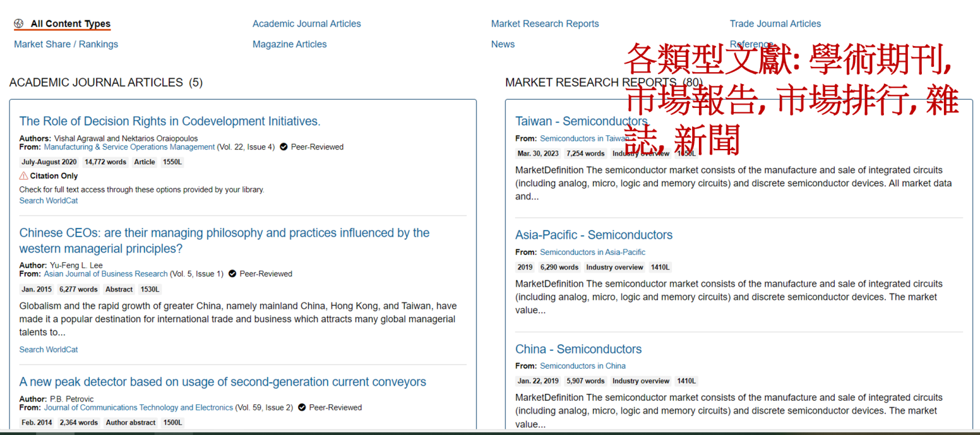
Task: Open article The Role of Decision Rights
Action: [170, 121]
